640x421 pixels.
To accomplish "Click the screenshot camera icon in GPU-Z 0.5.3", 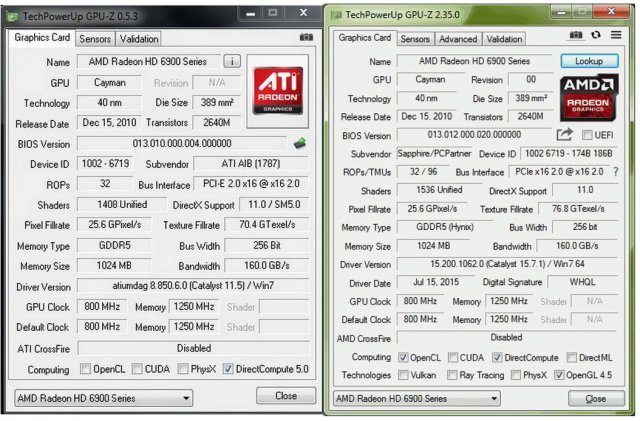I will tap(306, 38).
